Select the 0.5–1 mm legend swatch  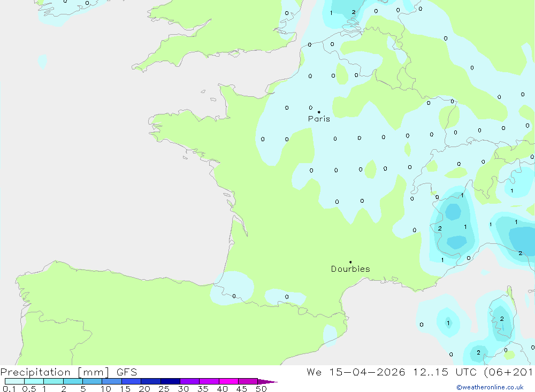[34, 381]
